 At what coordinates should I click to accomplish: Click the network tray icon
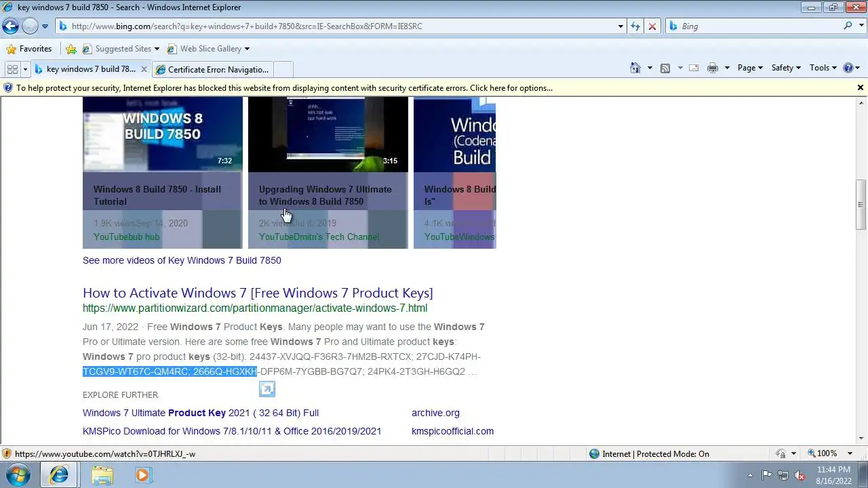tap(783, 475)
